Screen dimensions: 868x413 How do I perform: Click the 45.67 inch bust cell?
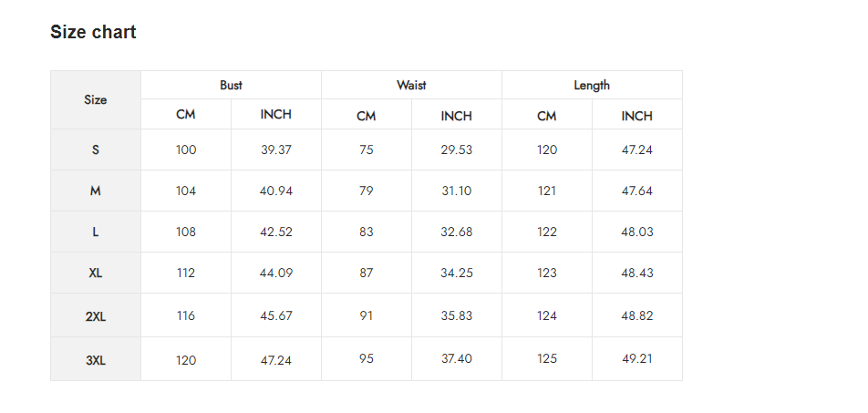point(276,315)
